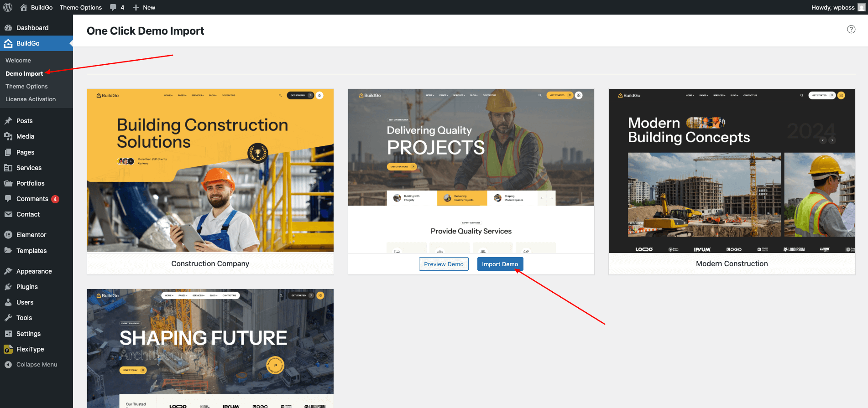Click the Posts pushpin icon
Screen dimensions: 868x408
pyautogui.click(x=8, y=121)
